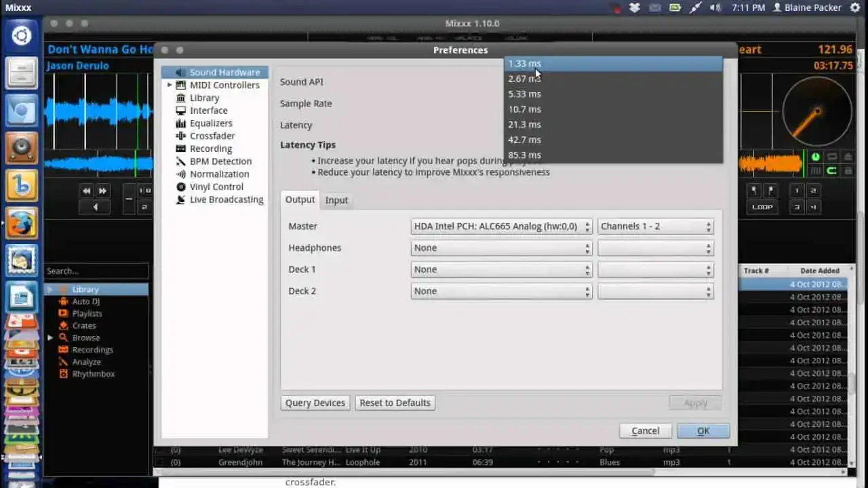This screenshot has height=488, width=868.
Task: Confirm Preferences with OK
Action: tap(703, 430)
